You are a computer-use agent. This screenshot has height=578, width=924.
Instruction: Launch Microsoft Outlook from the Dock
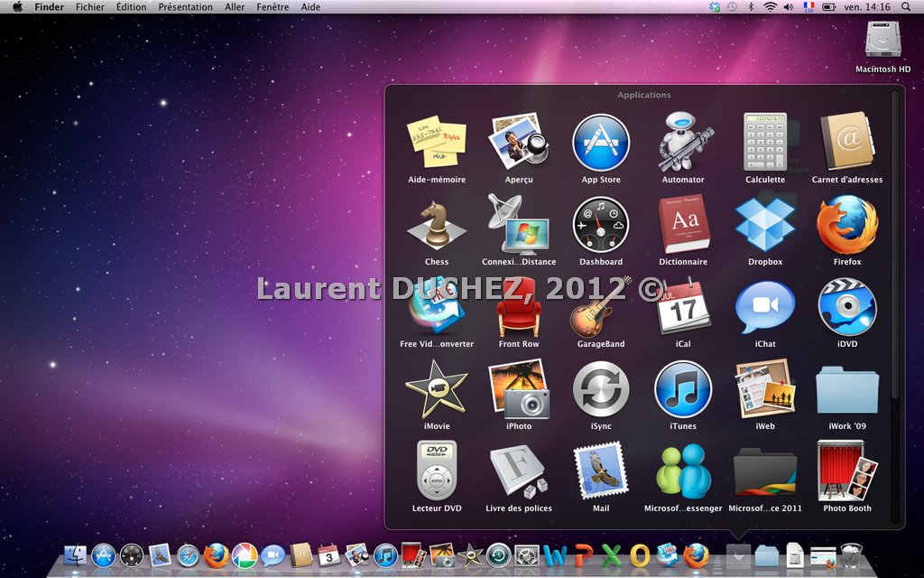pyautogui.click(x=640, y=555)
